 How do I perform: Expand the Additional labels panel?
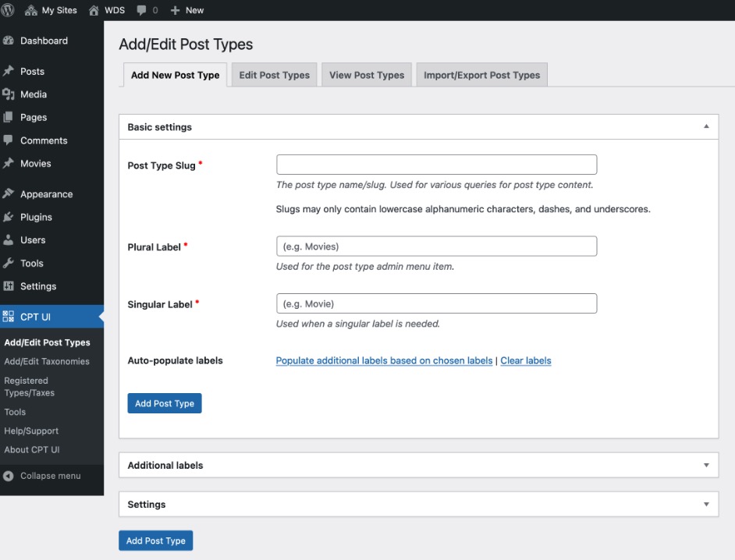click(x=706, y=465)
